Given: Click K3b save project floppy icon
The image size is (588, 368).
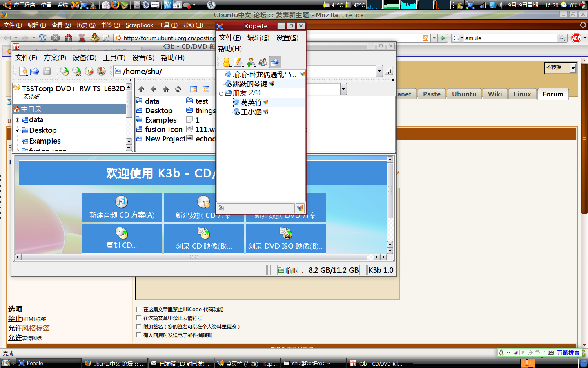Looking at the screenshot, I should [47, 71].
